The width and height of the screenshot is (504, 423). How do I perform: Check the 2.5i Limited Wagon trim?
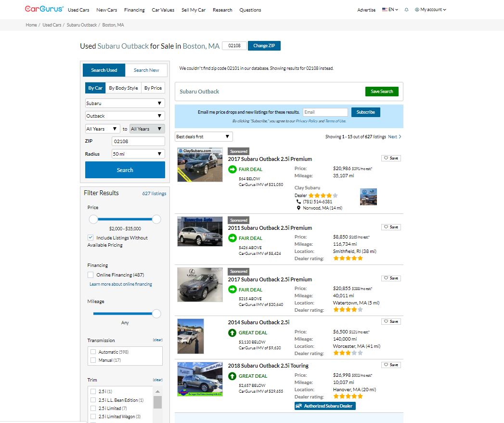(93, 417)
